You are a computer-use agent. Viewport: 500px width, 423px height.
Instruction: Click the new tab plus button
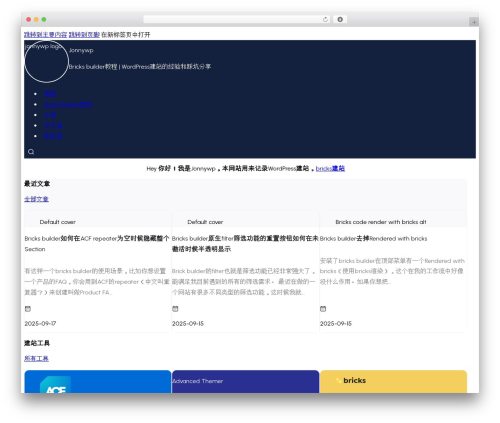point(474,22)
